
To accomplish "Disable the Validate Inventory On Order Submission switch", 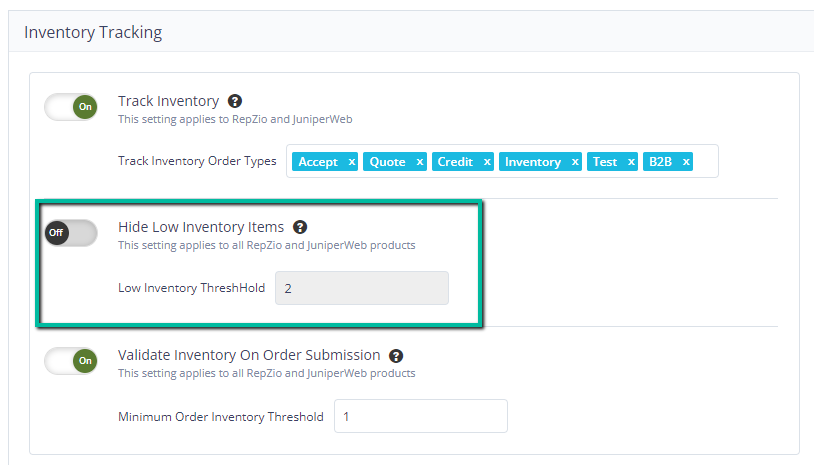I will point(71,361).
